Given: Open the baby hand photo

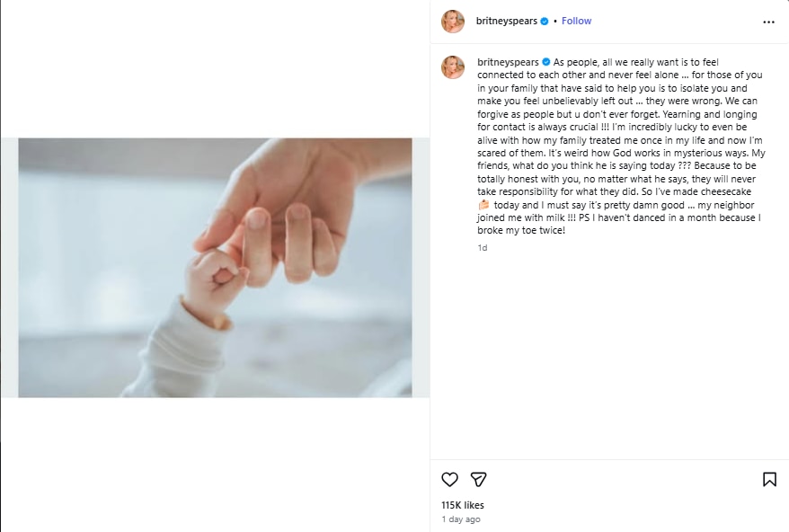Looking at the screenshot, I should click(215, 267).
